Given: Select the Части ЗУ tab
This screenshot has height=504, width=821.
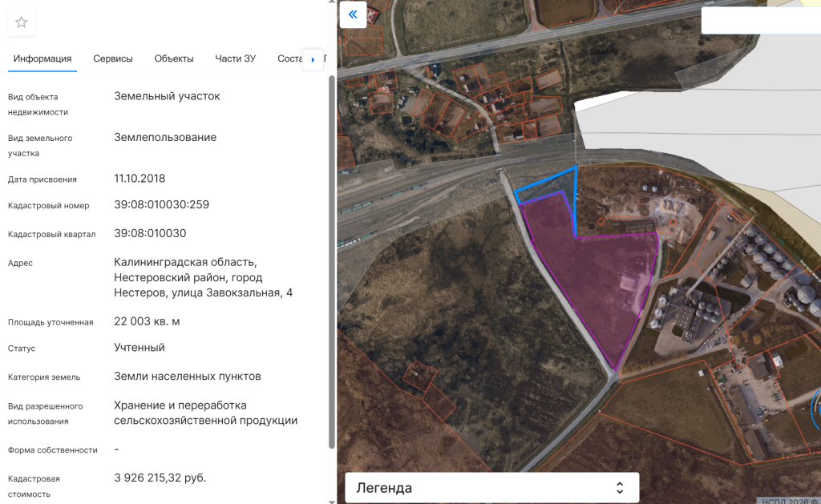Looking at the screenshot, I should click(x=235, y=58).
